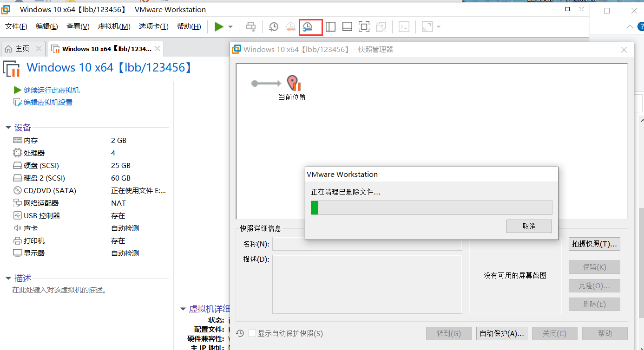The image size is (644, 350).
Task: Switch to the 主页 tab
Action: (22, 49)
